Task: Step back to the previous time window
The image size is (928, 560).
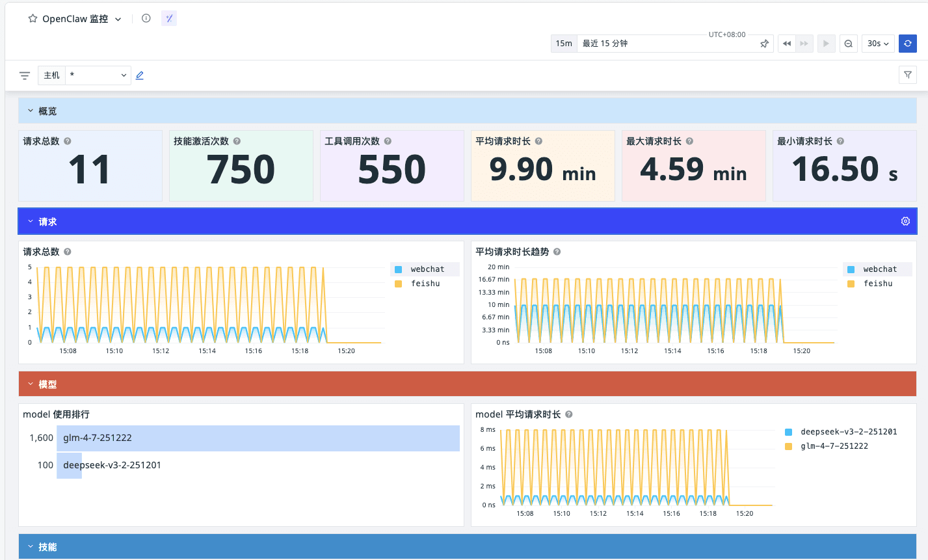Action: click(x=787, y=44)
